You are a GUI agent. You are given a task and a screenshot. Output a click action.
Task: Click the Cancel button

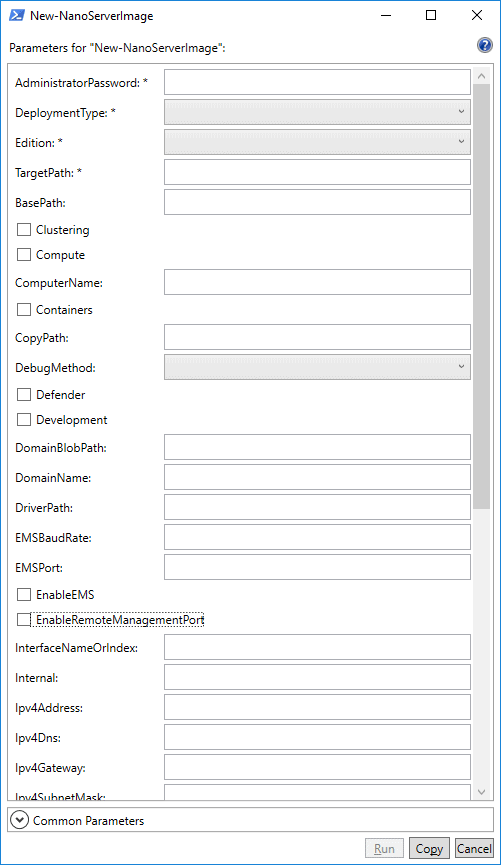tap(474, 848)
